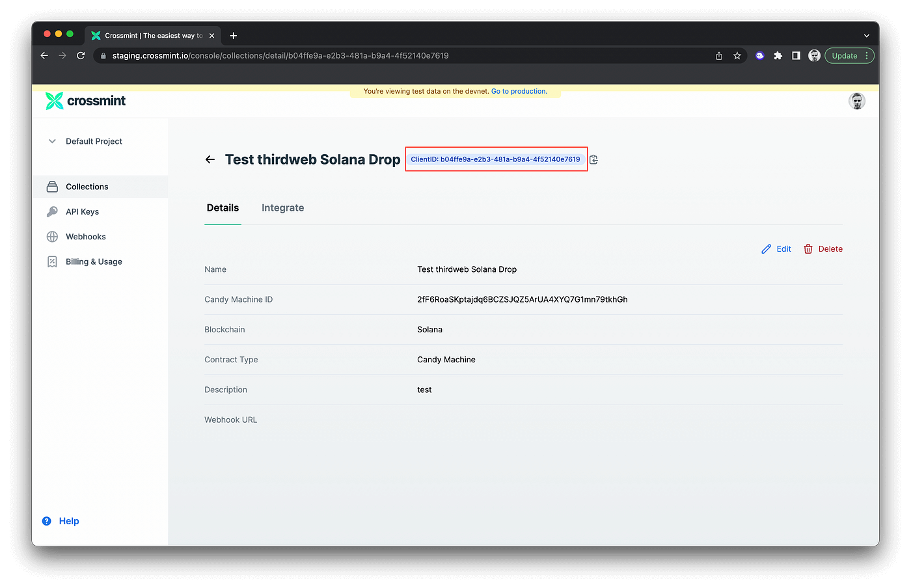Viewport: 911px width, 588px height.
Task: Click the Test thirdweb Solana Drop page heading
Action: point(312,159)
